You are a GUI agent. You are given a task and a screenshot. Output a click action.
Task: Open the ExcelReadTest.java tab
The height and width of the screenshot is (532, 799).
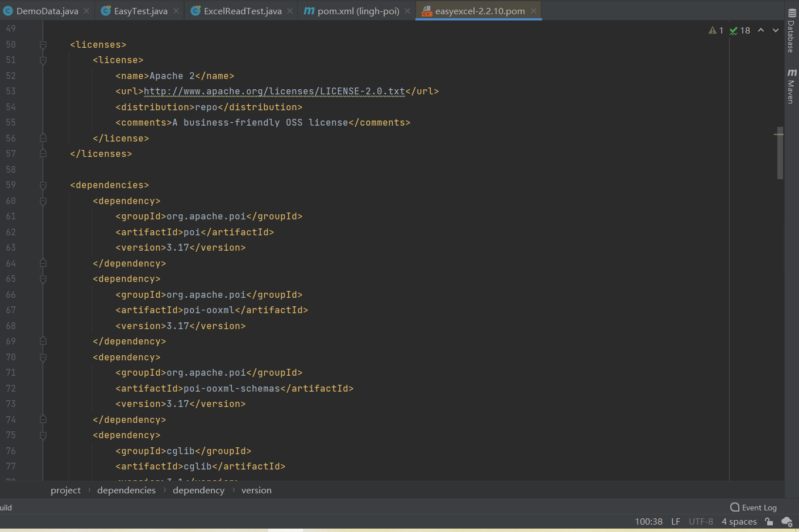tap(243, 11)
